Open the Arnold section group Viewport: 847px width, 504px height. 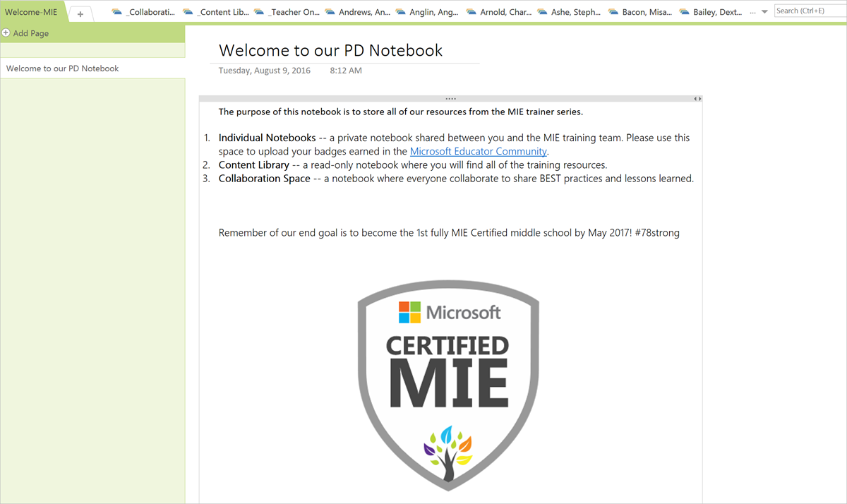click(x=499, y=12)
